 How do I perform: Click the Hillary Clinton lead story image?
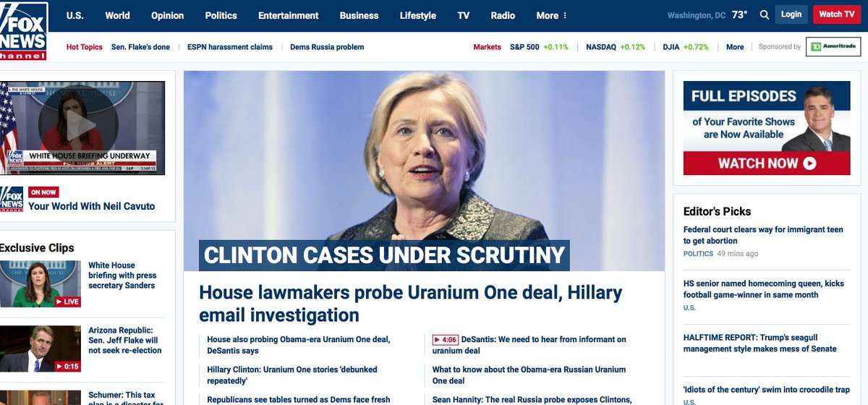[x=424, y=171]
